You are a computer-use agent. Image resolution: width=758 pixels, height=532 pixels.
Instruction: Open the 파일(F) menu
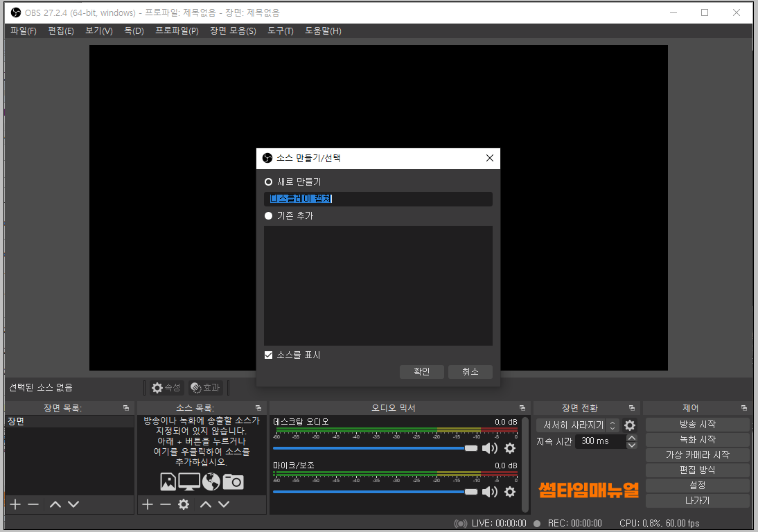23,31
